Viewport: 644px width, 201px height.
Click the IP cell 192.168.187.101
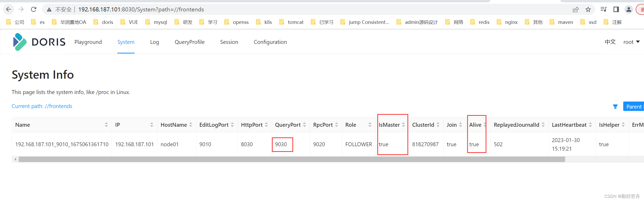click(x=135, y=144)
